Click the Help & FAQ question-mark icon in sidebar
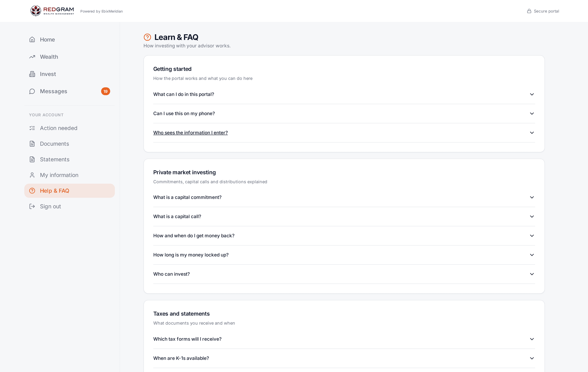Screen dimensions: 588x372 (32, 191)
